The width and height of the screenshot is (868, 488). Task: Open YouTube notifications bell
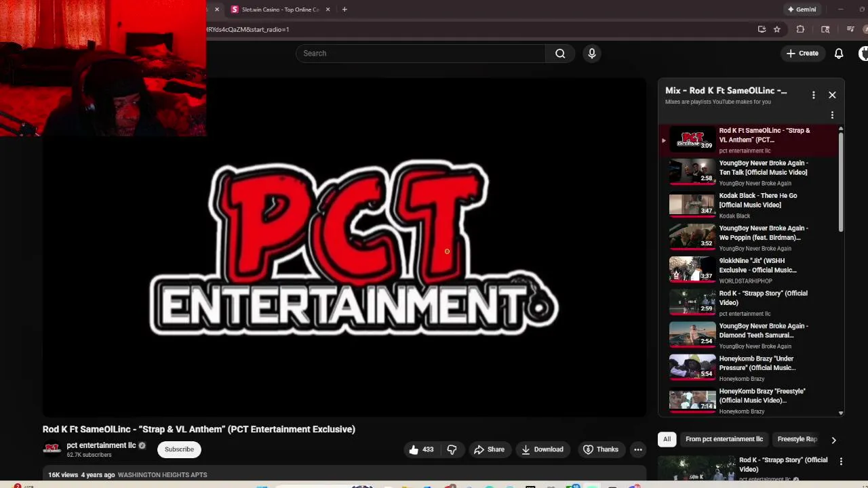click(839, 54)
